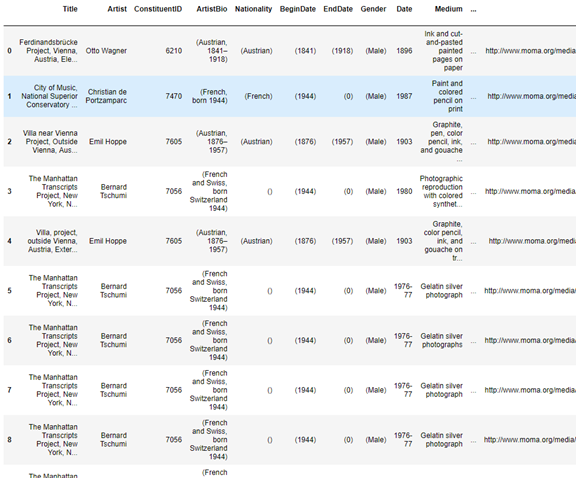Image resolution: width=576 pixels, height=478 pixels.
Task: Select the Ferdinandsbrücke Project title cell
Action: pos(48,51)
